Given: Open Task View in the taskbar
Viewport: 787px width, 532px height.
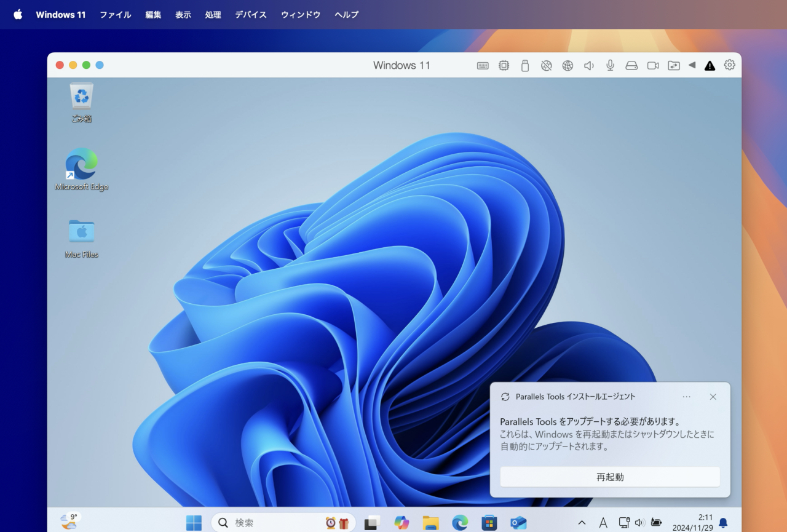Looking at the screenshot, I should [371, 523].
